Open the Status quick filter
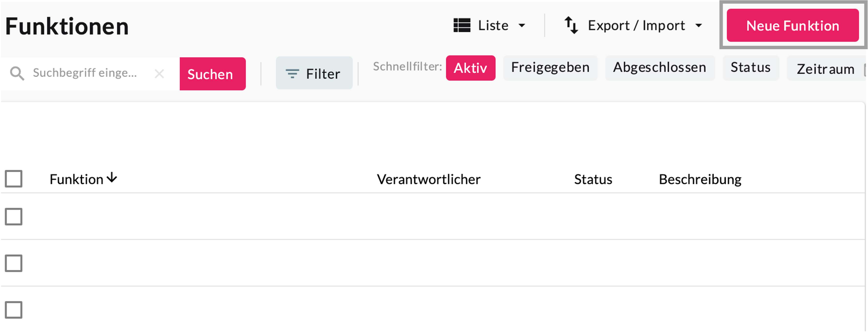The width and height of the screenshot is (868, 332). [750, 68]
